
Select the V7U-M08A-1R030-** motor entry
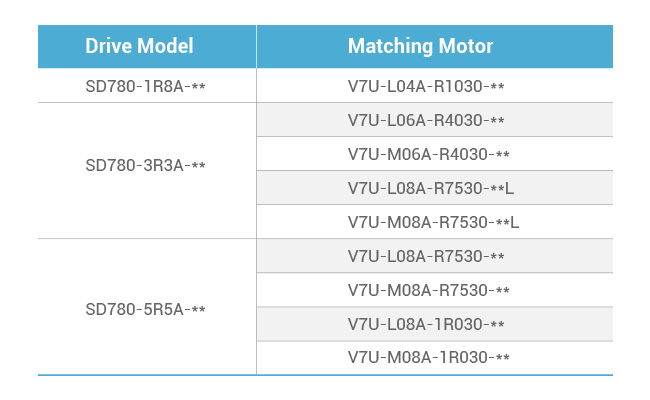[429, 358]
